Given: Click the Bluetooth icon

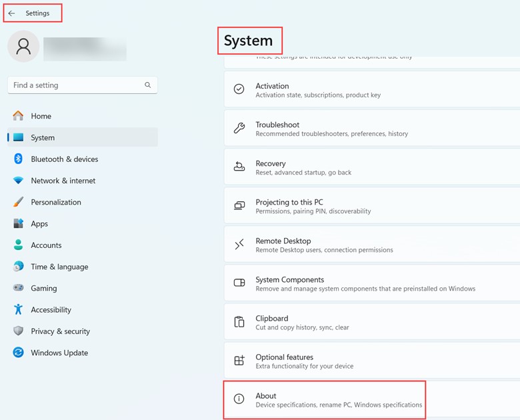Looking at the screenshot, I should (x=18, y=159).
